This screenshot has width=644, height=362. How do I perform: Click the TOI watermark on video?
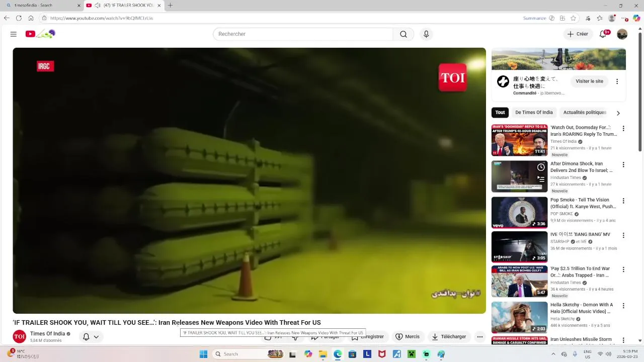[452, 77]
